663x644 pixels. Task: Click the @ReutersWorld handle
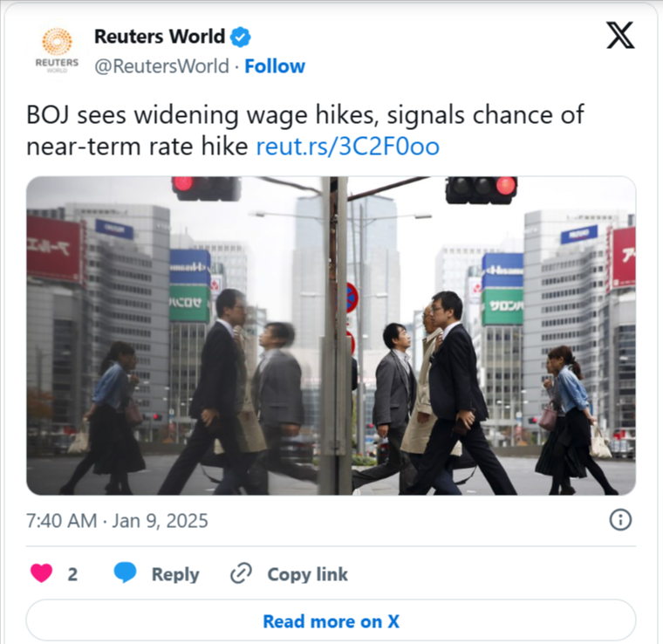coord(161,66)
